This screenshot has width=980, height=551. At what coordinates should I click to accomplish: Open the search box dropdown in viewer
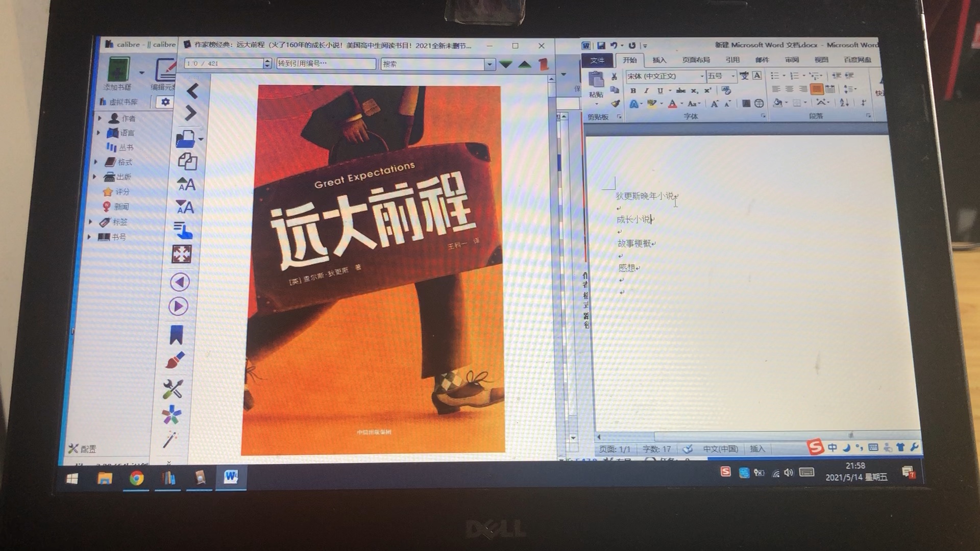[x=489, y=64]
